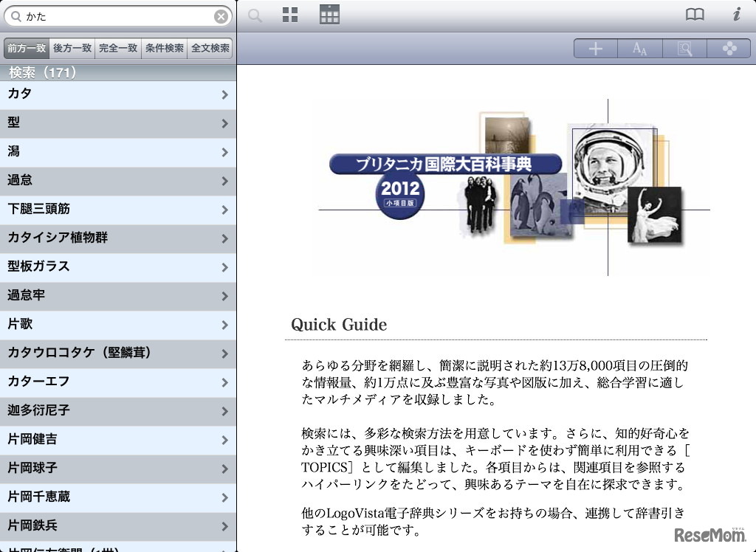
Task: Open the 過怠 entry chevron
Action: [224, 182]
